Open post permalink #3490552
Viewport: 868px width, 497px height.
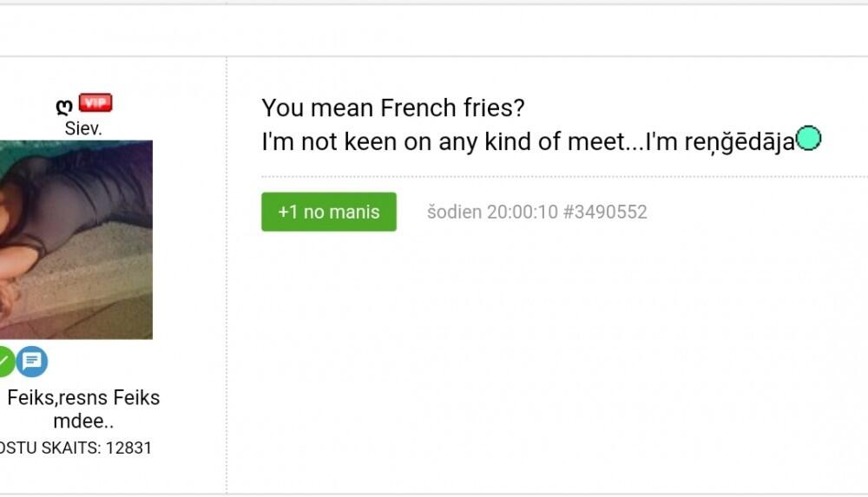click(x=605, y=212)
